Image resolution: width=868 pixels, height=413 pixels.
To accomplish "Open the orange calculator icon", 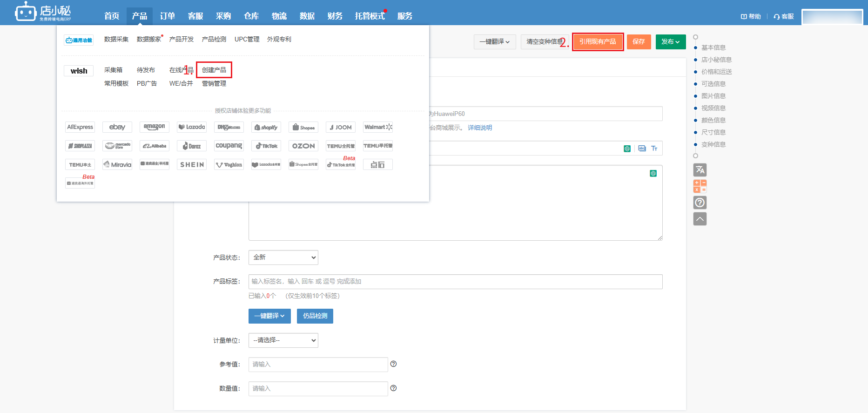I will coord(700,186).
